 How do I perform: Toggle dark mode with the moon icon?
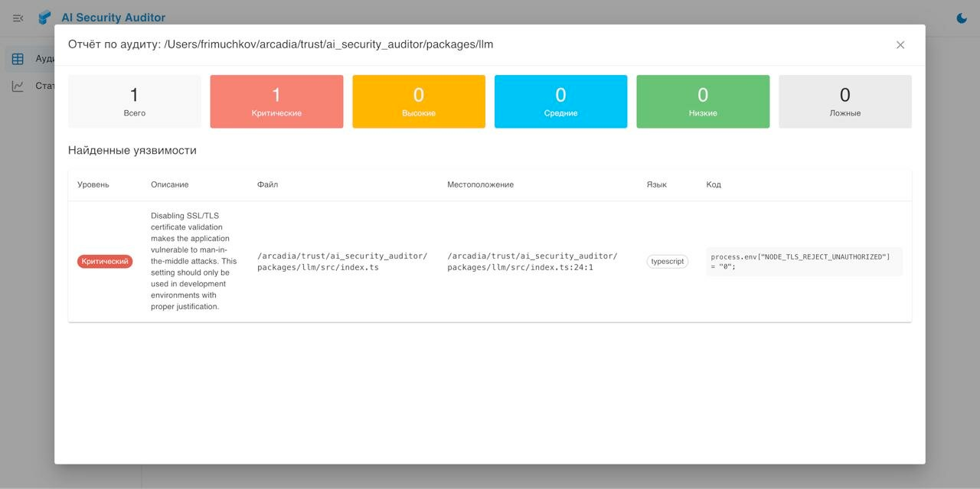point(961,17)
